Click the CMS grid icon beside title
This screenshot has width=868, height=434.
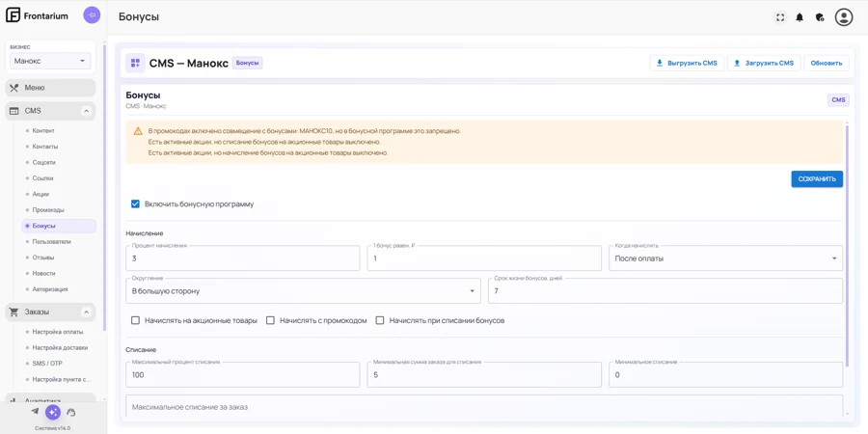[135, 63]
